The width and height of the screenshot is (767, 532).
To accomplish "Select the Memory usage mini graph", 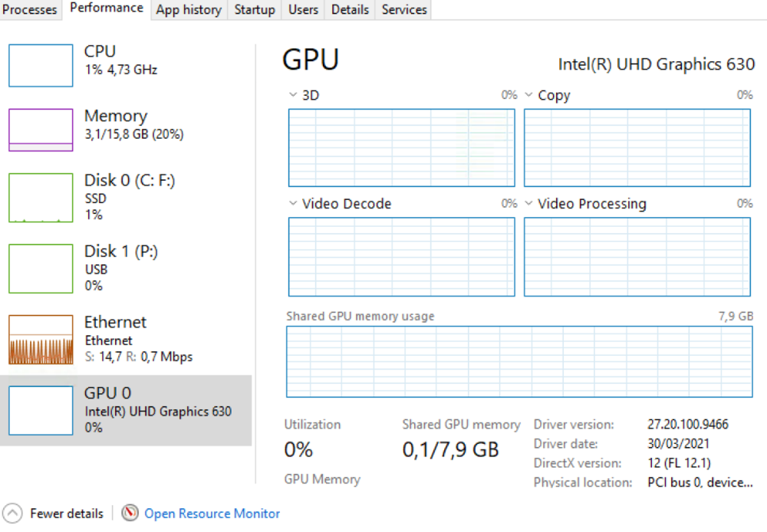I will coord(41,130).
